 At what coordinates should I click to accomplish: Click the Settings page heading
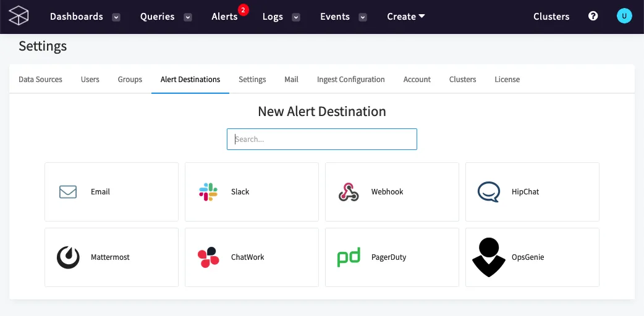[x=43, y=46]
